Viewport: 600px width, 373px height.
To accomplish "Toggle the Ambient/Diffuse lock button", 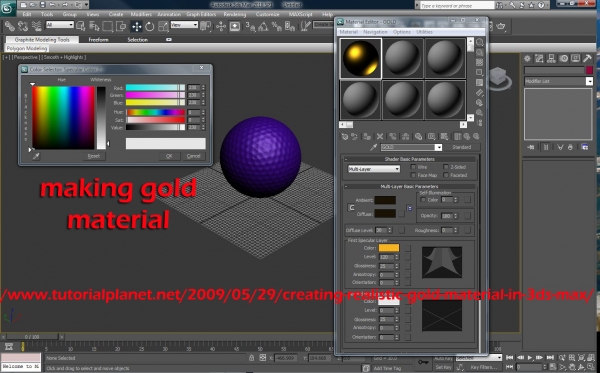I will point(351,208).
